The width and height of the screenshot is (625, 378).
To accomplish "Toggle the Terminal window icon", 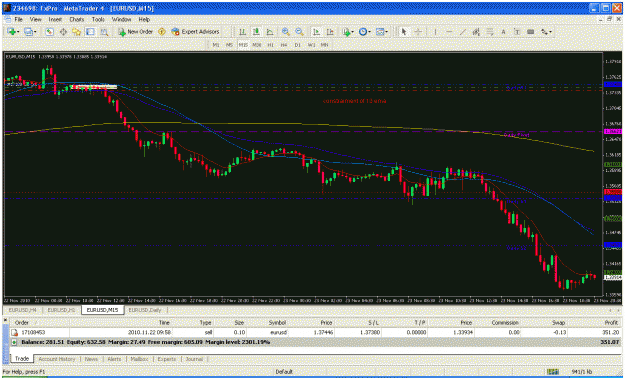I will [90, 32].
